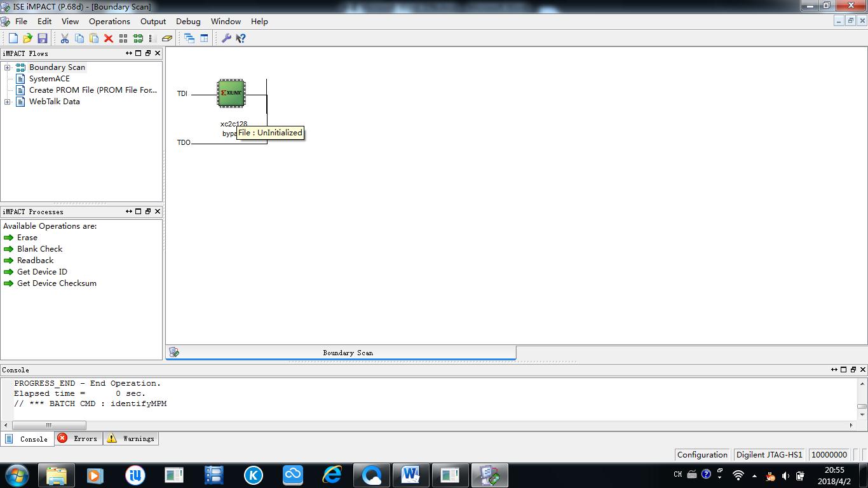Run the Blank Check operation
The height and width of the screenshot is (488, 868).
39,249
